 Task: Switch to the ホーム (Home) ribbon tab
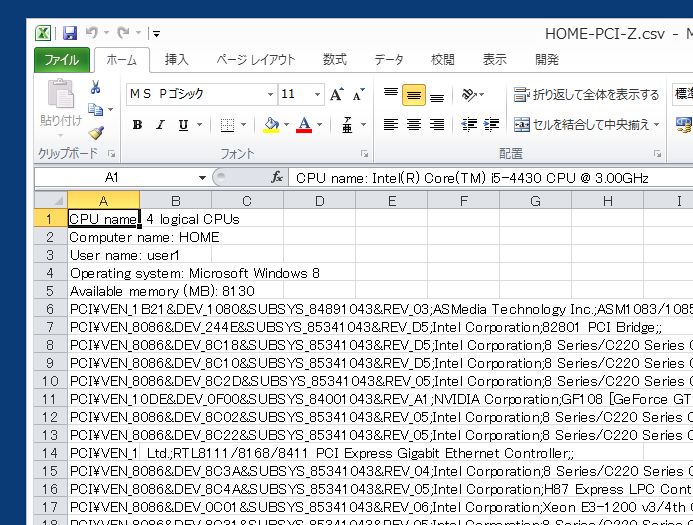coord(122,60)
